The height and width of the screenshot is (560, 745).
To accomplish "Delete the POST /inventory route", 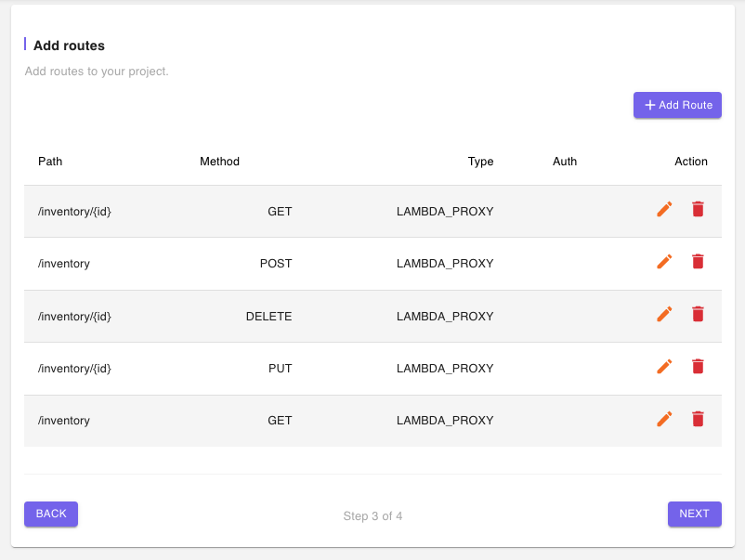I will coord(698,263).
